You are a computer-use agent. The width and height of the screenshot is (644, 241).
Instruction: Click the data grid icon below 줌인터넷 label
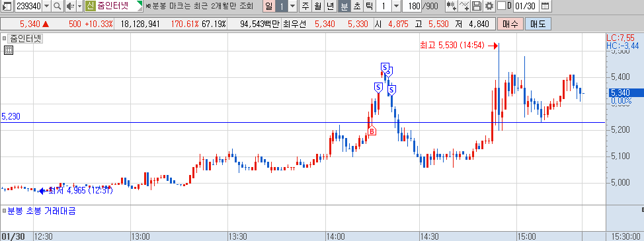[x=9, y=50]
